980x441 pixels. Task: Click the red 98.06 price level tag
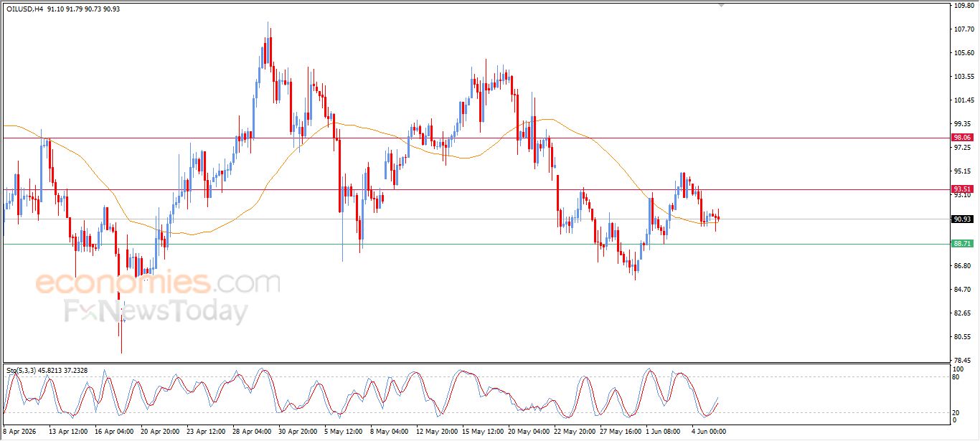(x=962, y=138)
